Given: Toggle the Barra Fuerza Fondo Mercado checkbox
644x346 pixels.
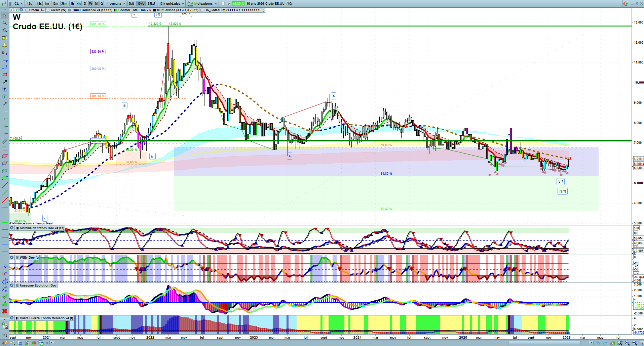Looking at the screenshot, I should [x=17, y=318].
